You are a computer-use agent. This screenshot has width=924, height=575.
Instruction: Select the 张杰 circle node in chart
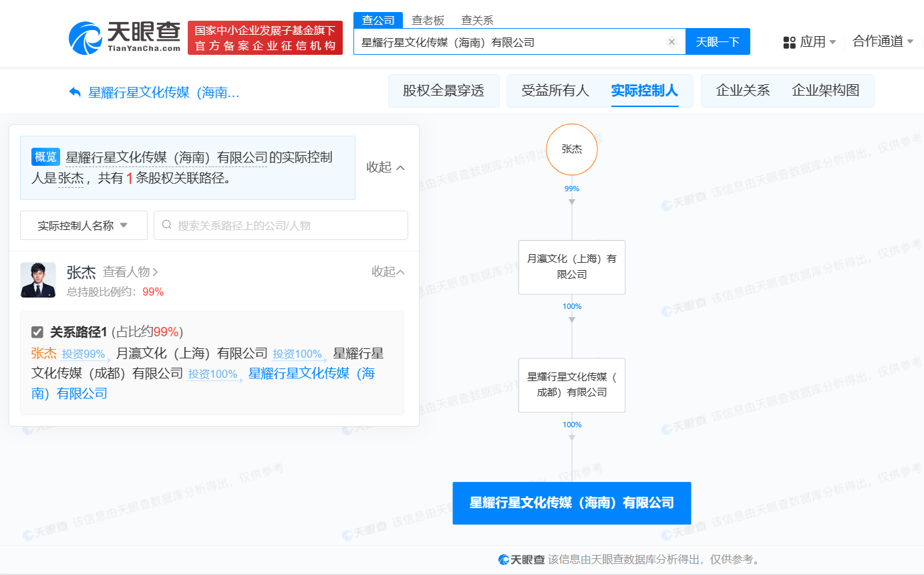click(x=572, y=149)
